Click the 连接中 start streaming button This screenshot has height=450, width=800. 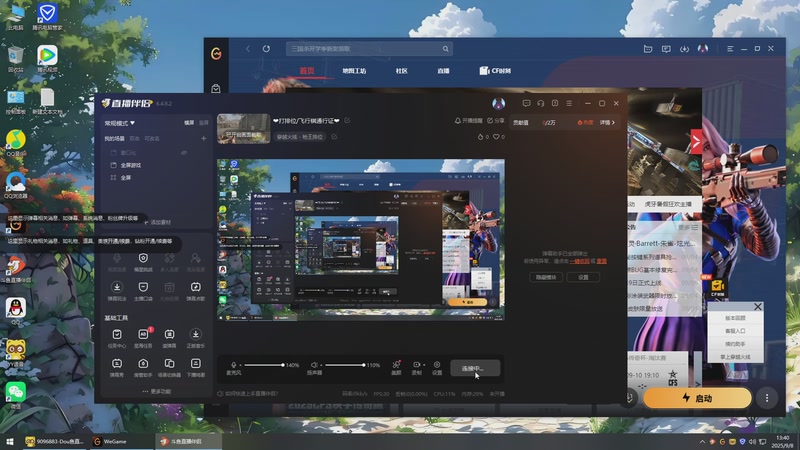coord(475,368)
